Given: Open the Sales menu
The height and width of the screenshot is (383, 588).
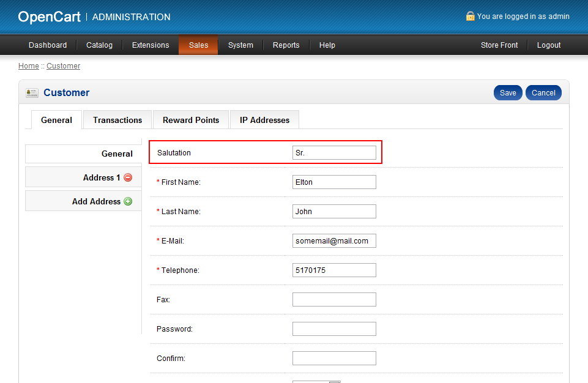Looking at the screenshot, I should coord(198,45).
